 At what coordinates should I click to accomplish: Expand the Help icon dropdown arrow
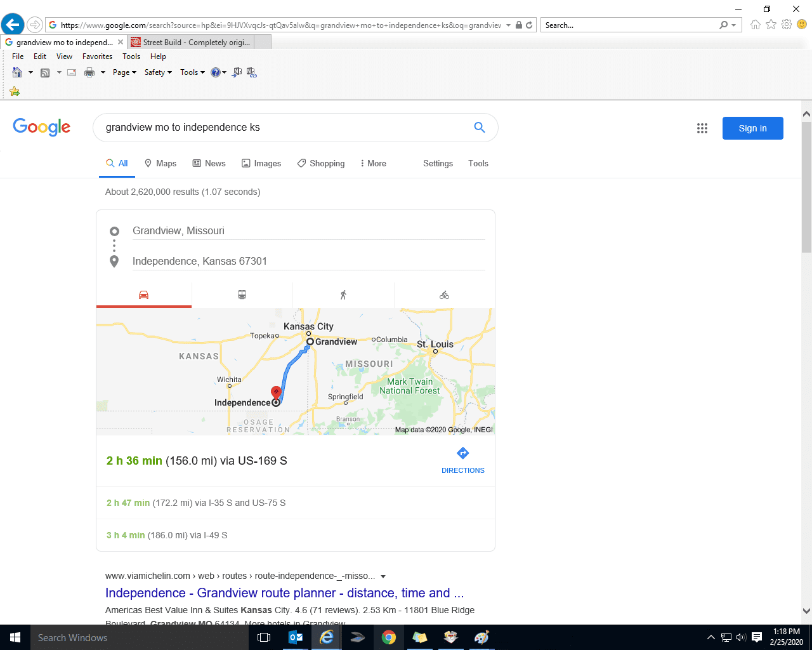click(224, 72)
